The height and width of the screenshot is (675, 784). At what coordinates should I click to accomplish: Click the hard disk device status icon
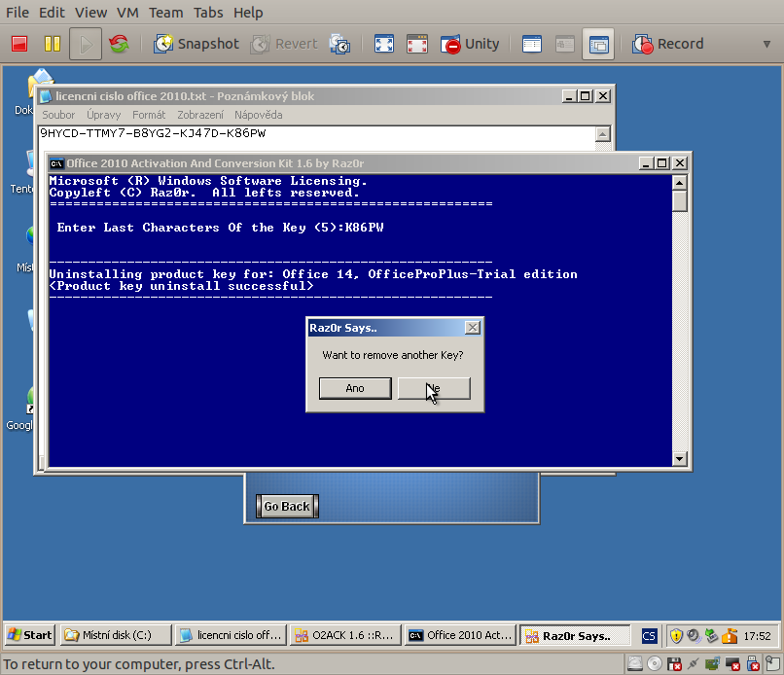pos(635,663)
